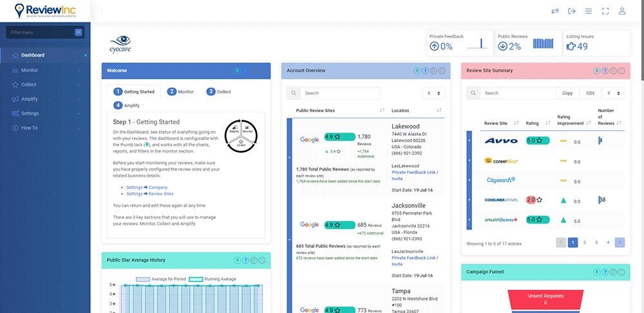Open help for Public Star Average History
644x313 pixels.
[x=245, y=260]
